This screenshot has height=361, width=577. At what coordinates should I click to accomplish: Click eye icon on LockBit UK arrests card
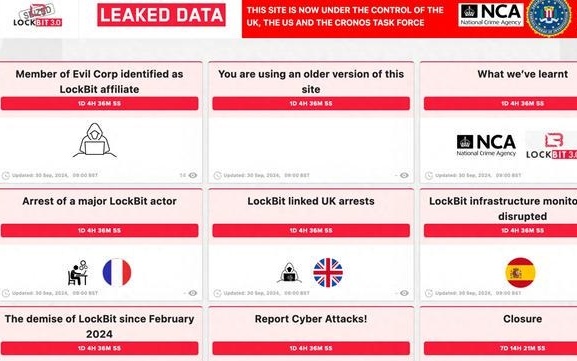point(404,293)
